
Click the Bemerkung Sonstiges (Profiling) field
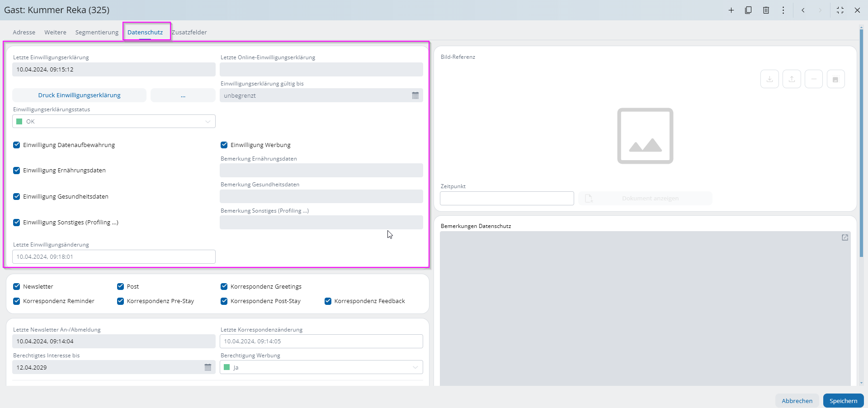321,222
